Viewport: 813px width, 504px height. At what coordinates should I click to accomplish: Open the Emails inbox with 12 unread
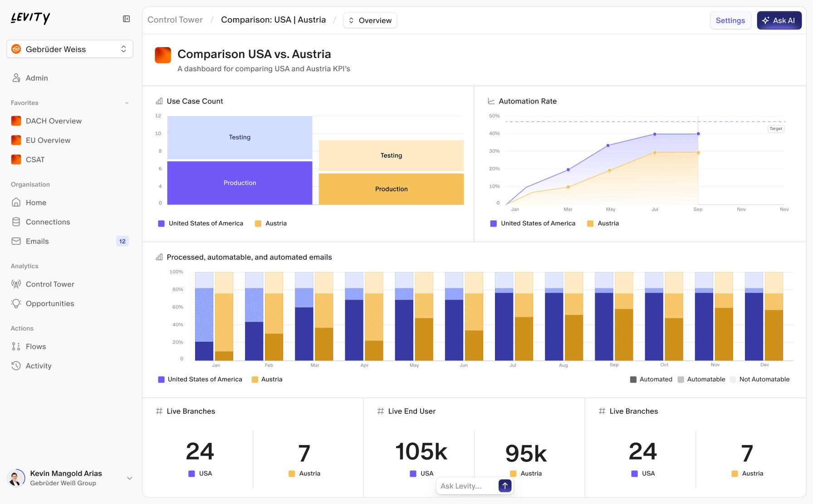pyautogui.click(x=38, y=241)
